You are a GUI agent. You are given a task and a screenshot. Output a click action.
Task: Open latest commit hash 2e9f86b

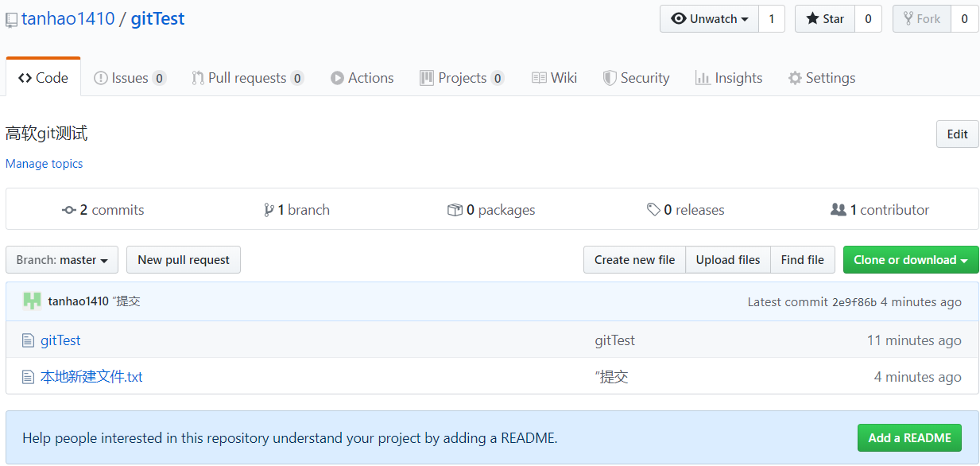click(x=854, y=302)
